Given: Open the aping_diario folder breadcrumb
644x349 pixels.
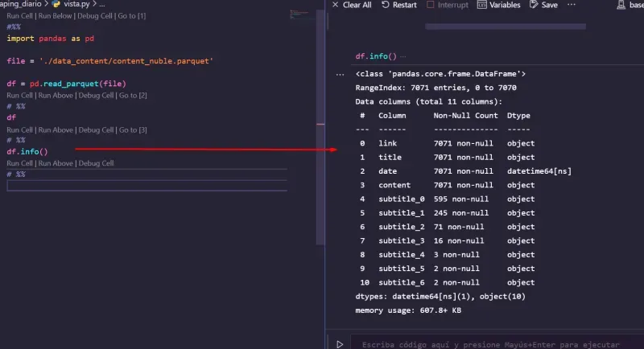Looking at the screenshot, I should (21, 4).
